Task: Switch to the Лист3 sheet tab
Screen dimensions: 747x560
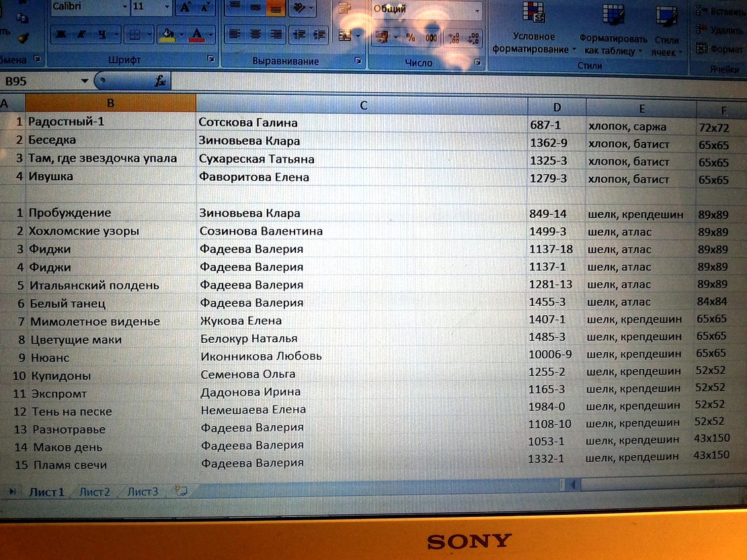Action: pyautogui.click(x=143, y=491)
